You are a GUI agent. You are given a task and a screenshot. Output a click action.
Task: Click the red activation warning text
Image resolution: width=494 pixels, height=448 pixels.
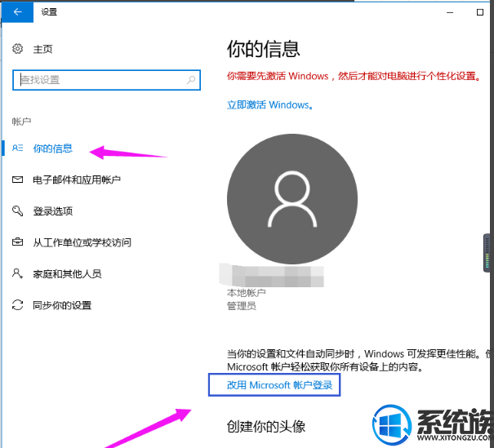(x=354, y=76)
